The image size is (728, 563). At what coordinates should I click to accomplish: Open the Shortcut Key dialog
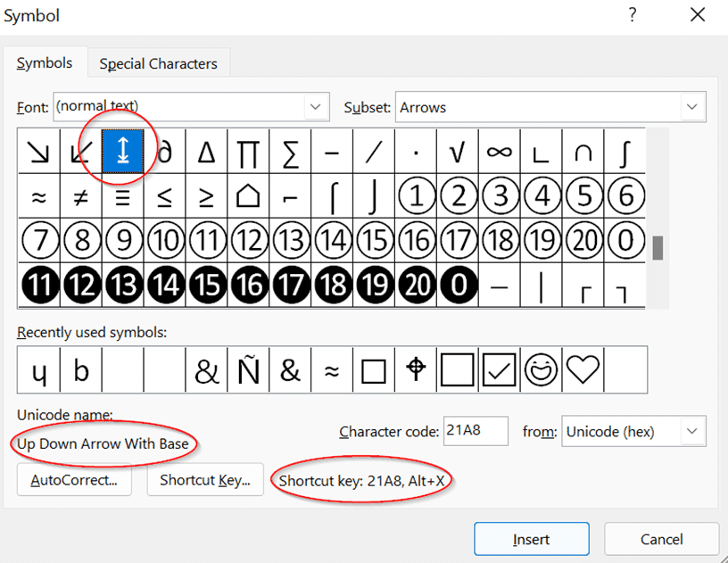pyautogui.click(x=205, y=479)
